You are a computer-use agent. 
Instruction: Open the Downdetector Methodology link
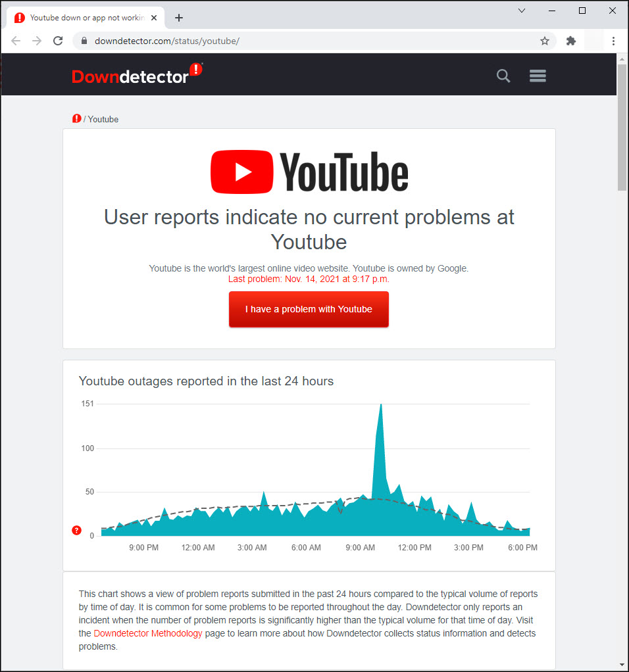click(148, 633)
